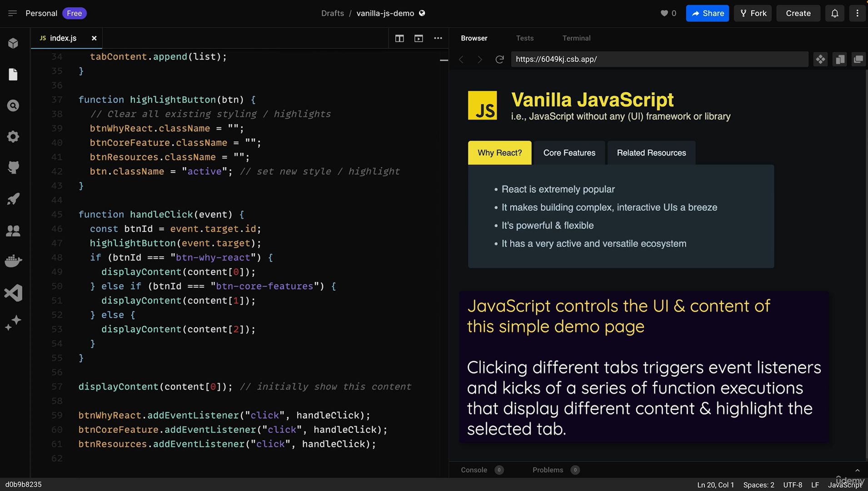The height and width of the screenshot is (491, 868).
Task: Click UTF-8 encoding in status bar
Action: pyautogui.click(x=792, y=485)
